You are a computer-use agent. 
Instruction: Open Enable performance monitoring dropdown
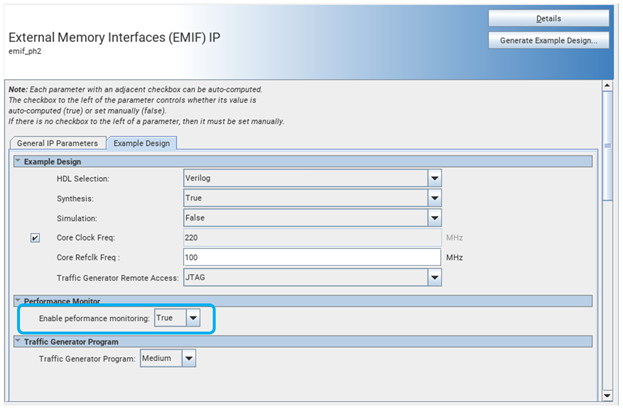[193, 318]
